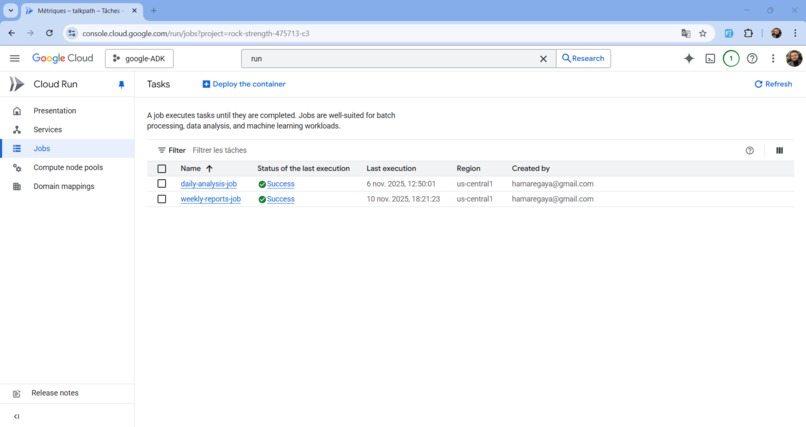806x427 pixels.
Task: Close the 'Métriques – talkpath' tab
Action: pos(134,10)
